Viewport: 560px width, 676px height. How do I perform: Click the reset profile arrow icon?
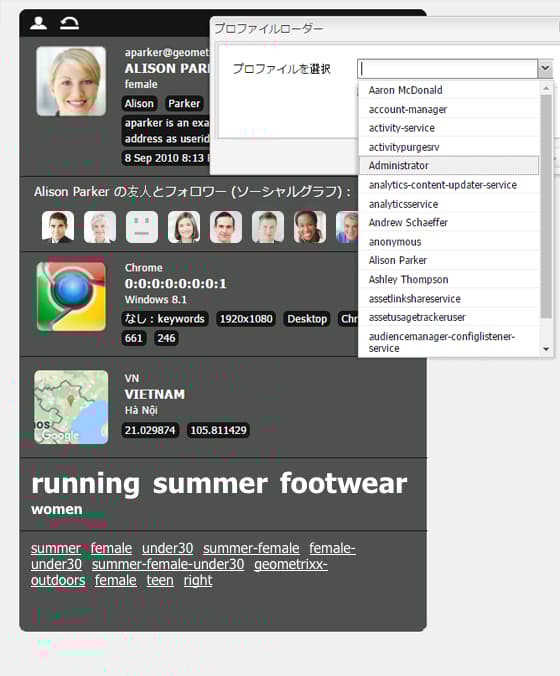tap(69, 23)
